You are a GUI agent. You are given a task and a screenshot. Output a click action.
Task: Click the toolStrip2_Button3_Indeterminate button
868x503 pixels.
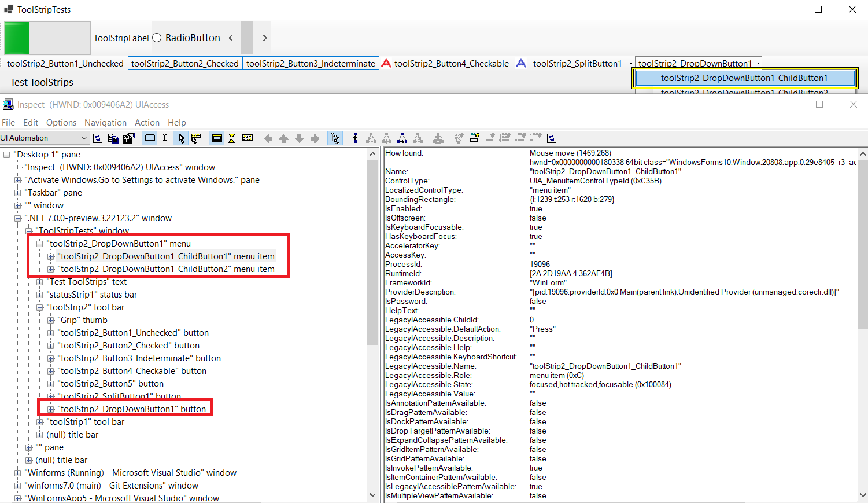pos(311,63)
